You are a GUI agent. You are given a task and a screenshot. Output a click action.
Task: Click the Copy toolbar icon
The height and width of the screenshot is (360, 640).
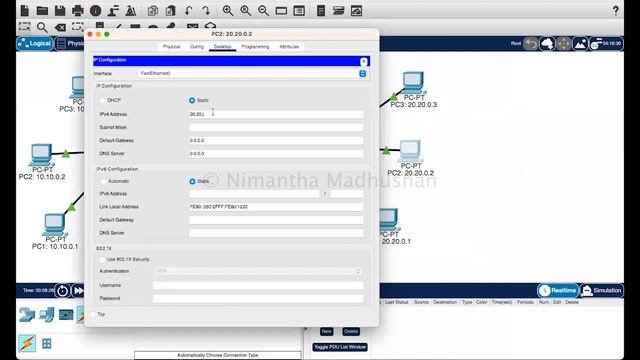(153, 11)
